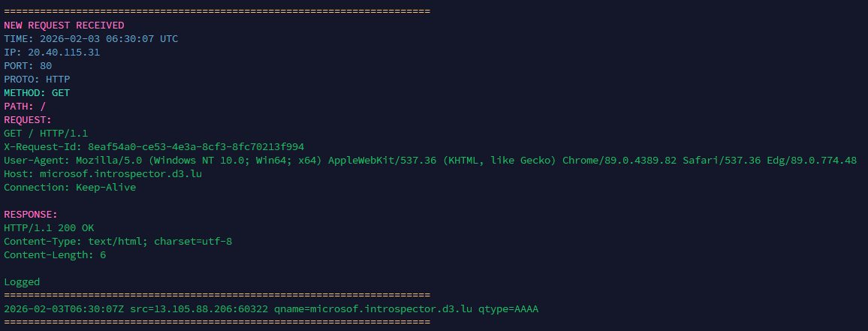Viewport: 868px width, 331px height.
Task: Click the HTTP/1.1 200 OK status line
Action: (x=49, y=227)
